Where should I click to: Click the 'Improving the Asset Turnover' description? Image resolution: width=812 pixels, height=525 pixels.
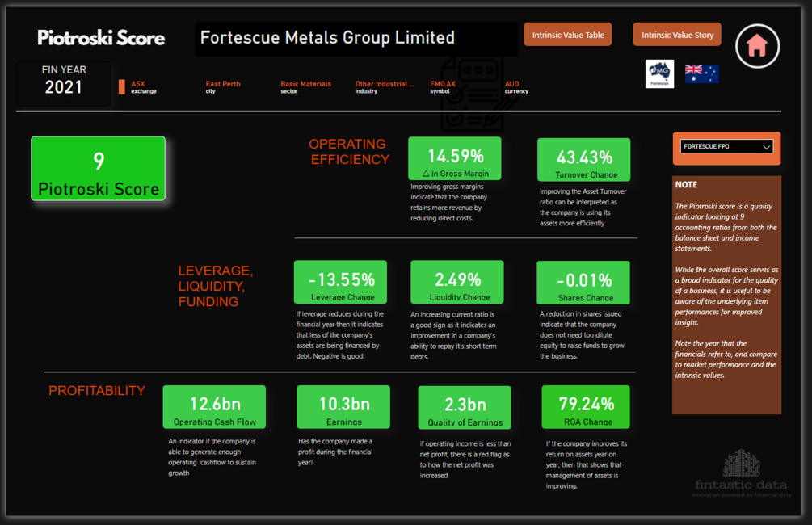(583, 207)
